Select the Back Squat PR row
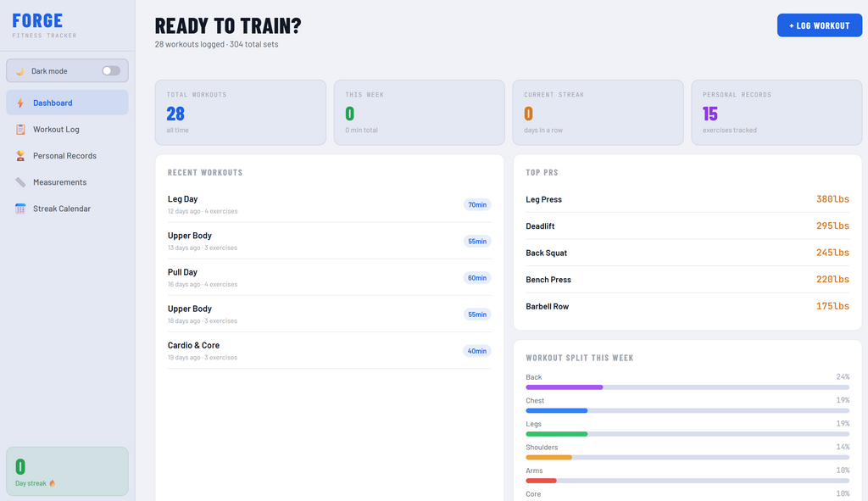 (687, 253)
